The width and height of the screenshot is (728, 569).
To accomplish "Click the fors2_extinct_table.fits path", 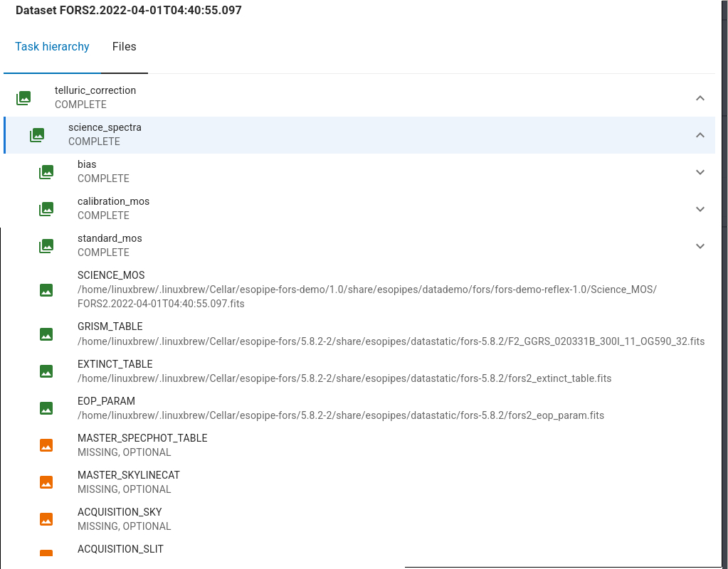I will (x=344, y=378).
